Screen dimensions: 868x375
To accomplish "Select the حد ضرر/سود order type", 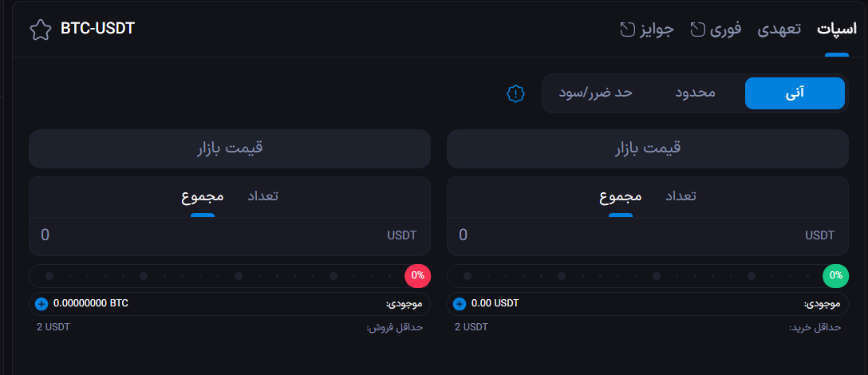I will 596,93.
